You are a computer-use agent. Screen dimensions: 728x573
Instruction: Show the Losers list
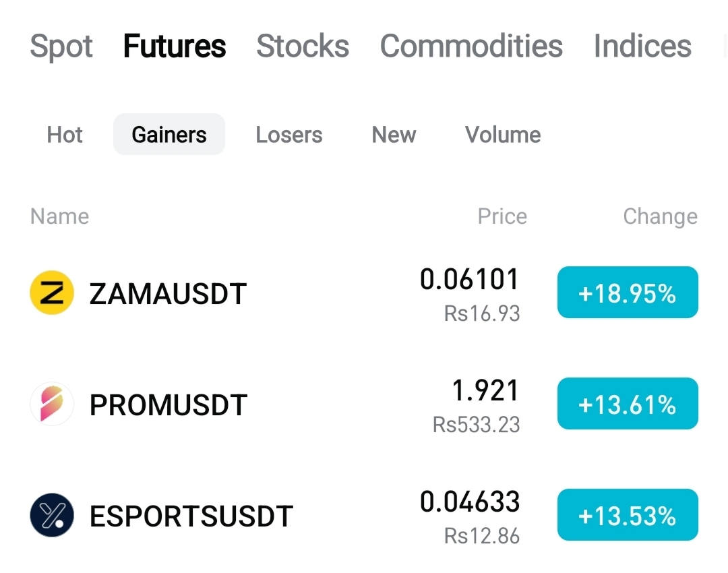point(289,135)
